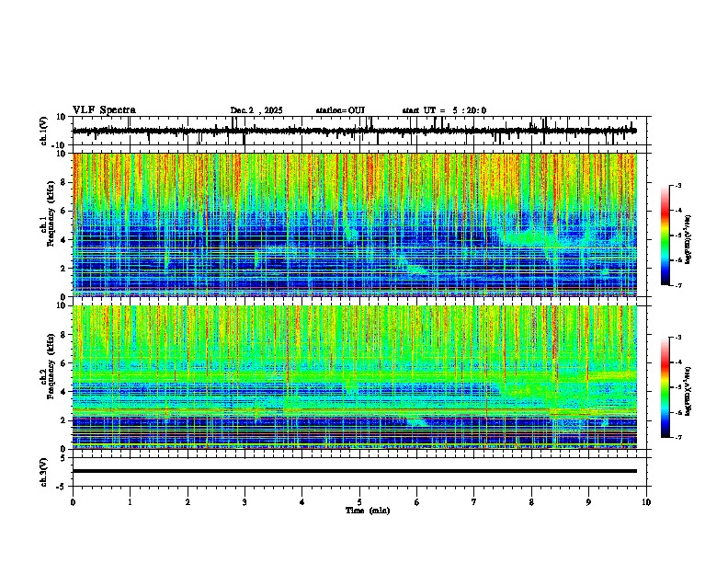Screen dimensions: 728x563
Task: Click the ch.1 voltage waveform trace
Action: click(355, 131)
